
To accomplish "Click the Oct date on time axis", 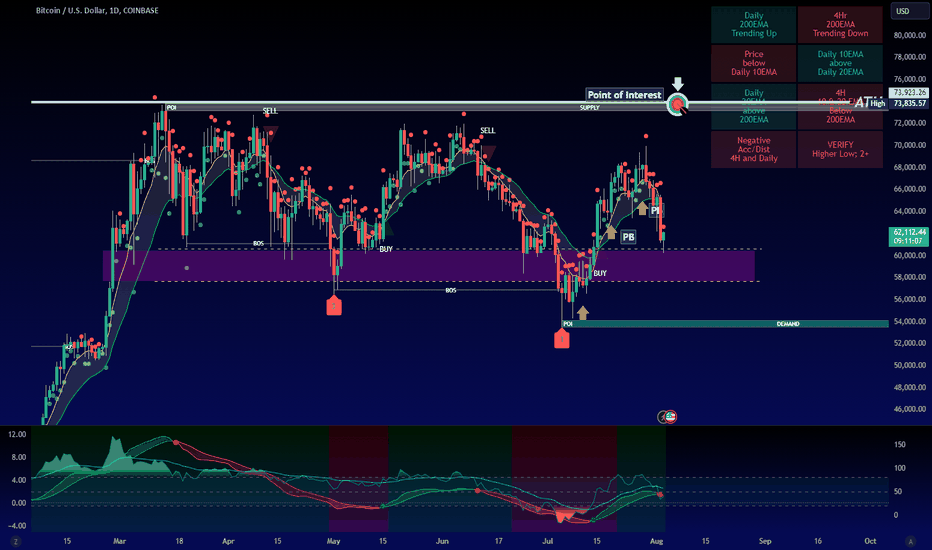I will (x=870, y=541).
